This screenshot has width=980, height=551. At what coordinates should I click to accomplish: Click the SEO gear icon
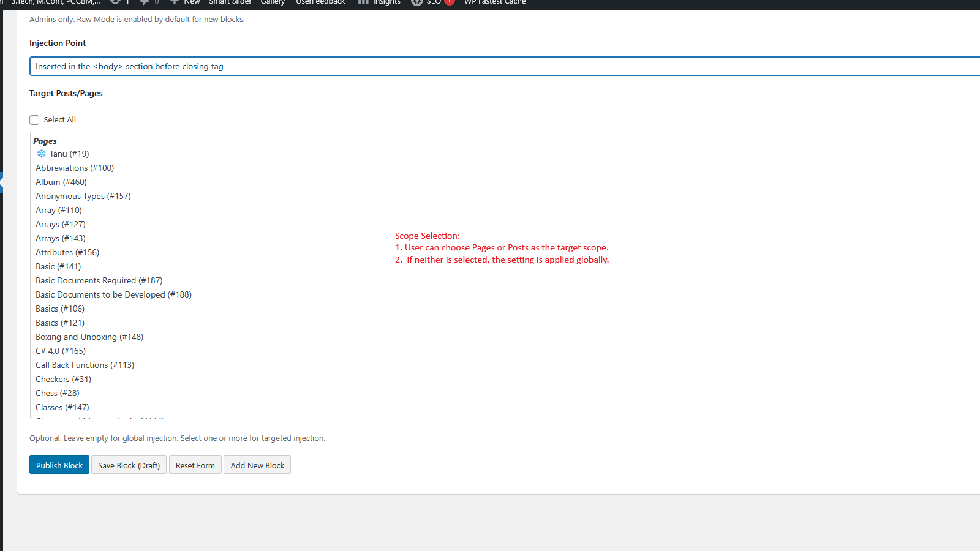[x=417, y=2]
